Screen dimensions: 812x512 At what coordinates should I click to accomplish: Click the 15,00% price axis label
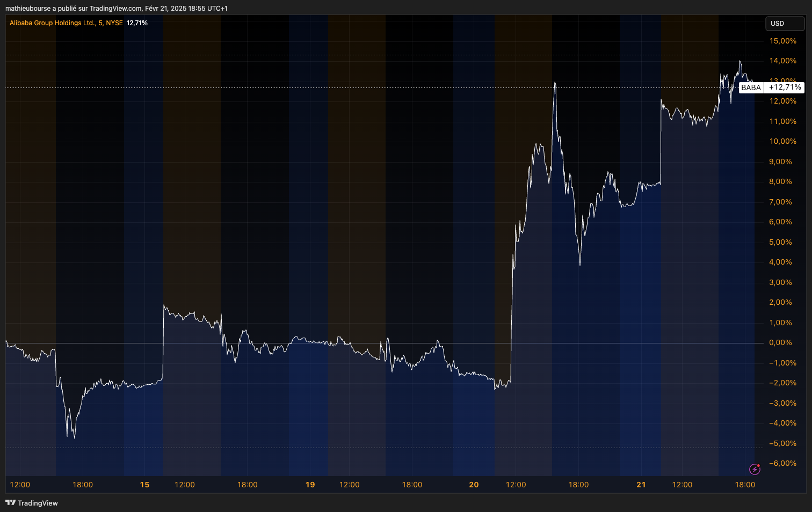pos(783,41)
